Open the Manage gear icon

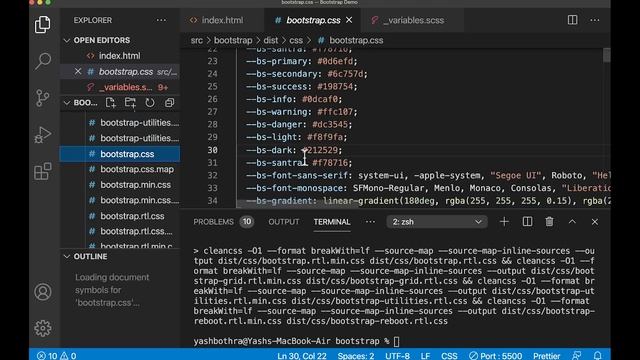click(x=42, y=328)
